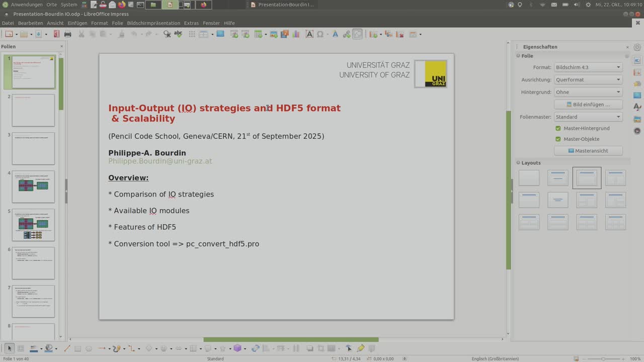
Task: Uncheck the Master-Hintergrund checkbox
Action: coord(558,128)
